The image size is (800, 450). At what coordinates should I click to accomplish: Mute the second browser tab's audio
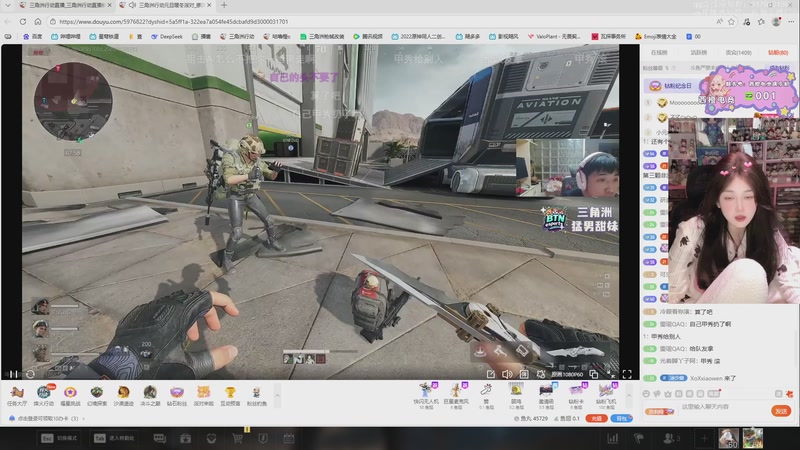132,5
